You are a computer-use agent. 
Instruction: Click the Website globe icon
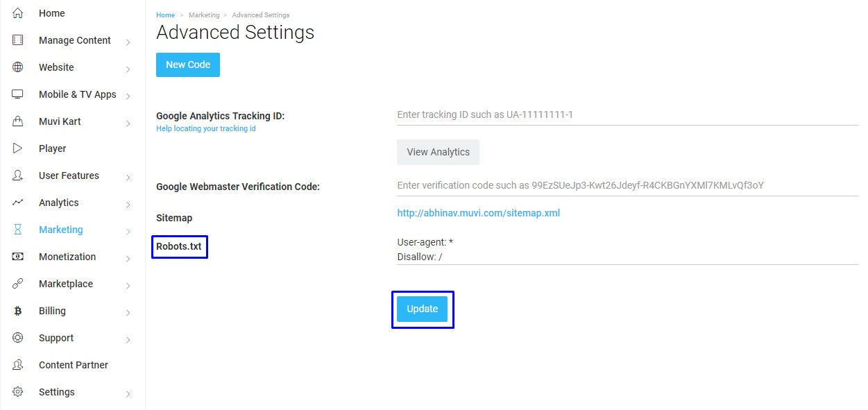pos(18,67)
